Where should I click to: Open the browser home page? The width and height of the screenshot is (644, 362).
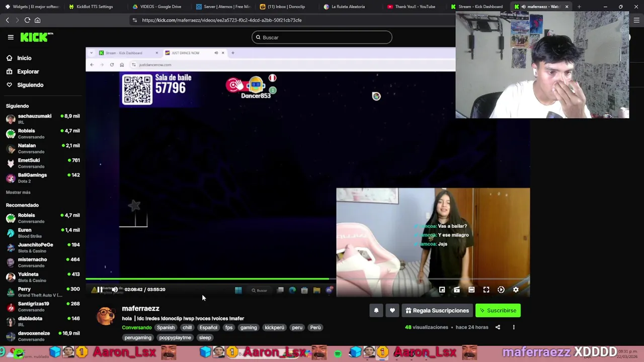(37, 20)
